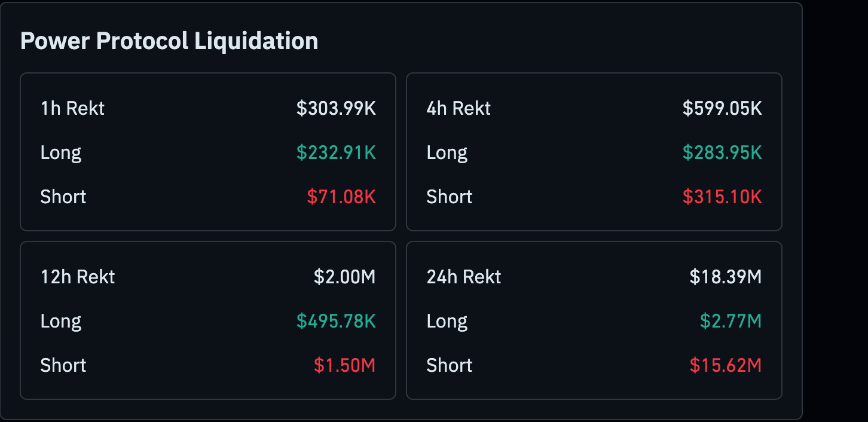Viewport: 868px width, 422px height.
Task: Click the Power Protocol Liquidation title
Action: coord(169,41)
